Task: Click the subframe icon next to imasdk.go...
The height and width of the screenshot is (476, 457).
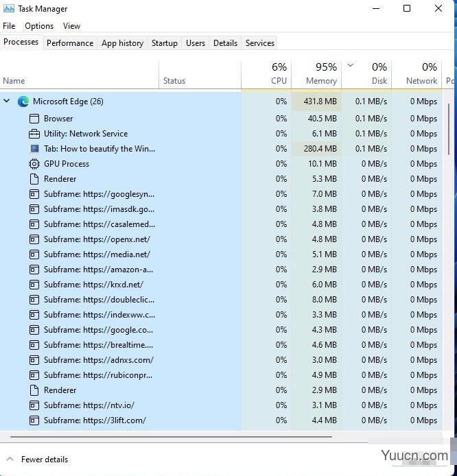Action: pyautogui.click(x=34, y=209)
